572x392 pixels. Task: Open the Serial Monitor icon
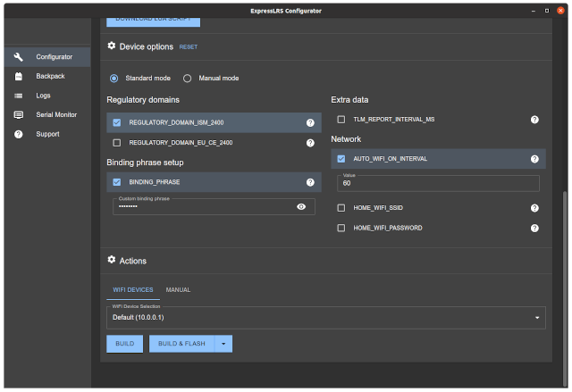click(18, 115)
